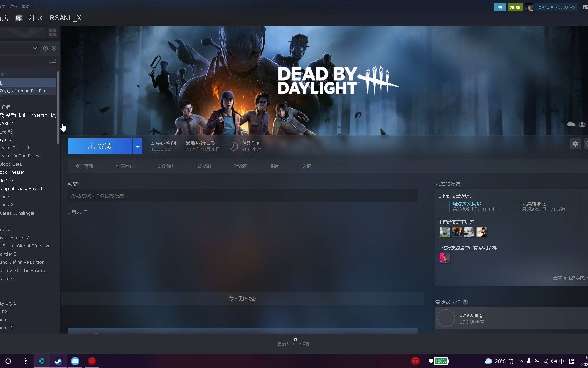Select Human Fall Flat in library
Image resolution: width=588 pixels, height=368 pixels.
[x=28, y=91]
